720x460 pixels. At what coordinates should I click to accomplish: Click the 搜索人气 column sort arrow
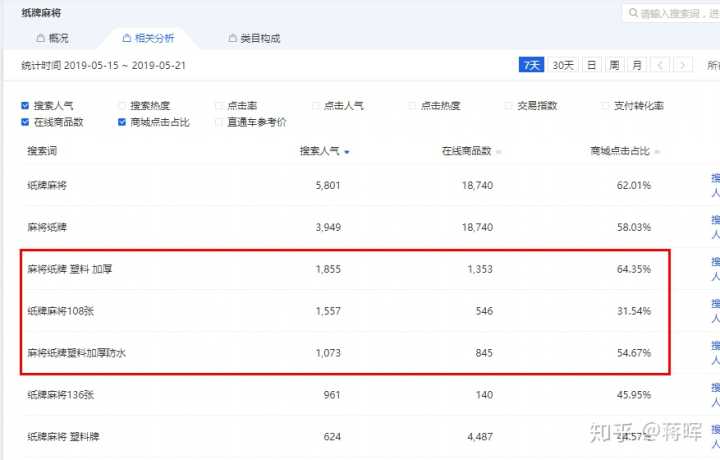click(x=347, y=152)
